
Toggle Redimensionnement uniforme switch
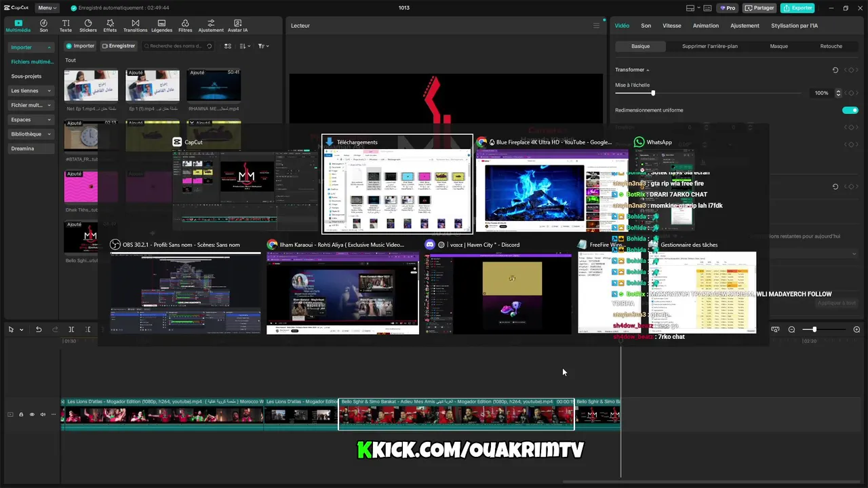tap(850, 110)
